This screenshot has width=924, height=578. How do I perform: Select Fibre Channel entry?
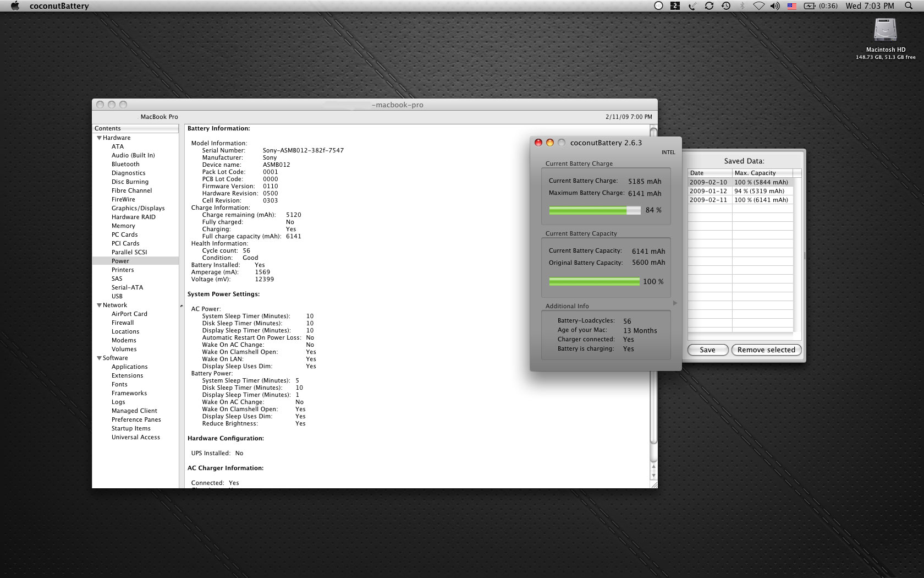[131, 190]
